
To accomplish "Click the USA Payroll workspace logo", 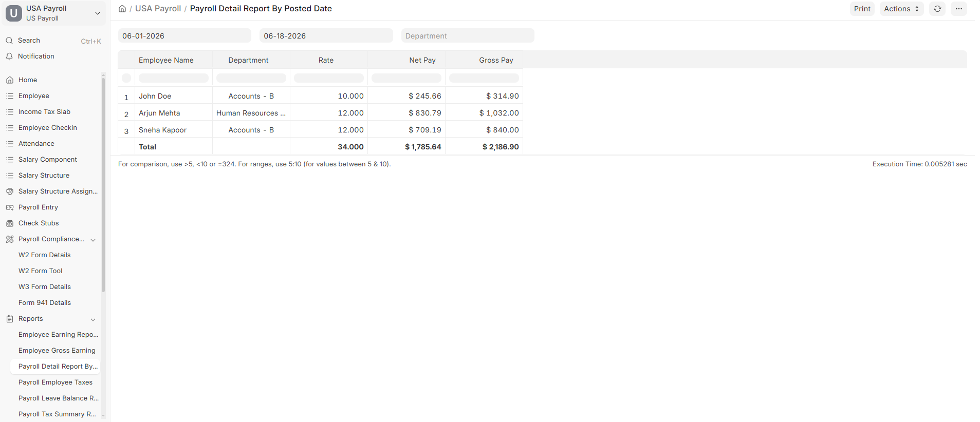I will (14, 13).
